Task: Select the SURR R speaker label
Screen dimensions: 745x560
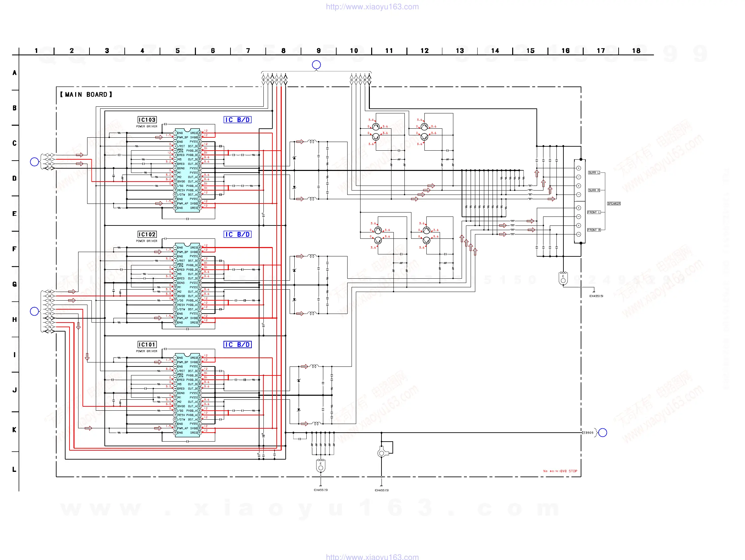Action: (594, 190)
